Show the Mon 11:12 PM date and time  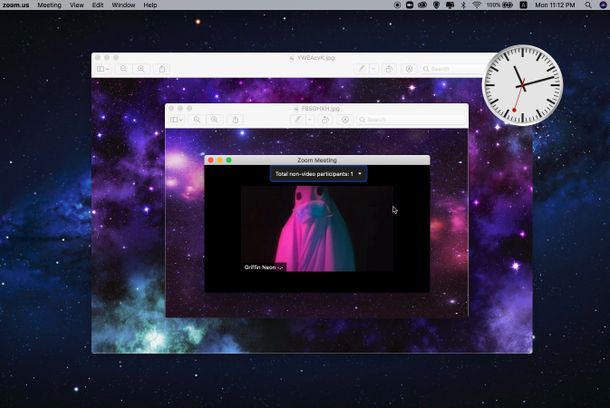[x=555, y=5]
